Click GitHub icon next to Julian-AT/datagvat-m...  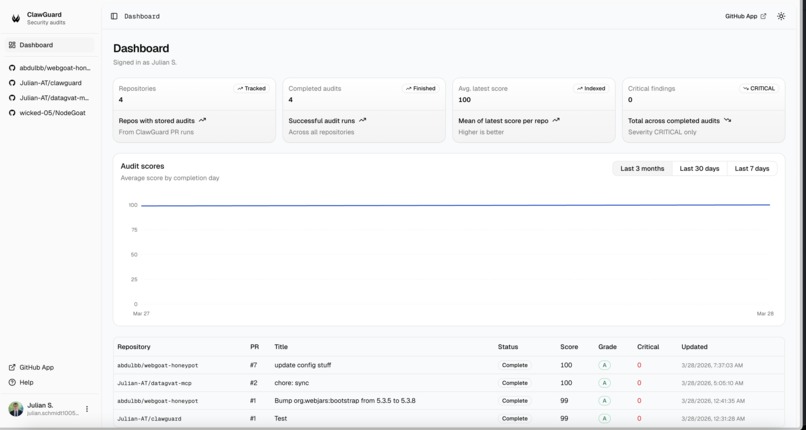tap(12, 98)
